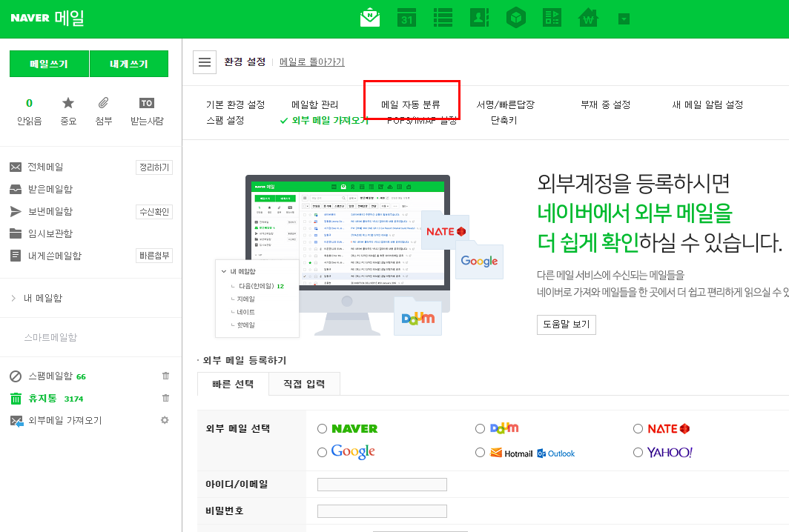This screenshot has width=789, height=532.
Task: Click the 정리하기 button
Action: (x=154, y=167)
